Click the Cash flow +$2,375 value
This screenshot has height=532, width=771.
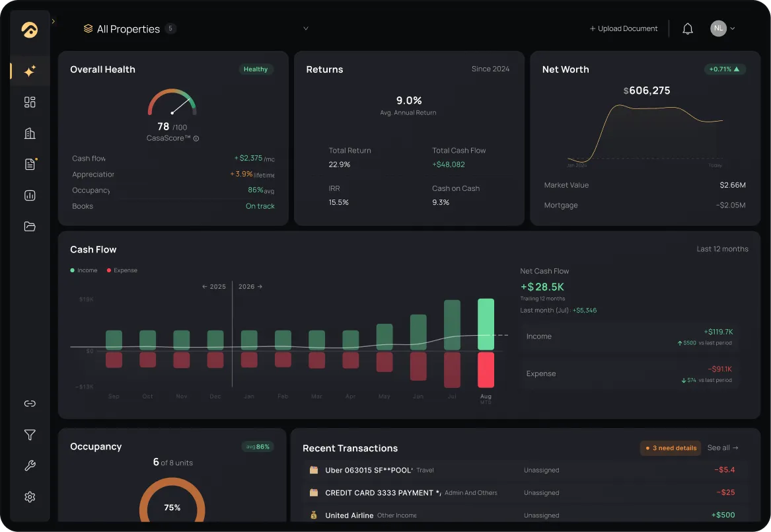[254, 159]
